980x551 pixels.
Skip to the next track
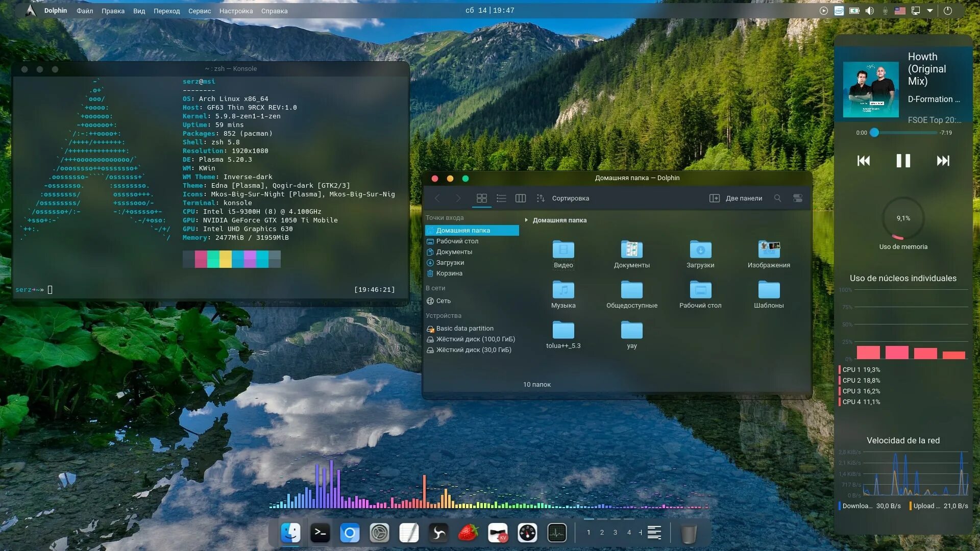(943, 161)
